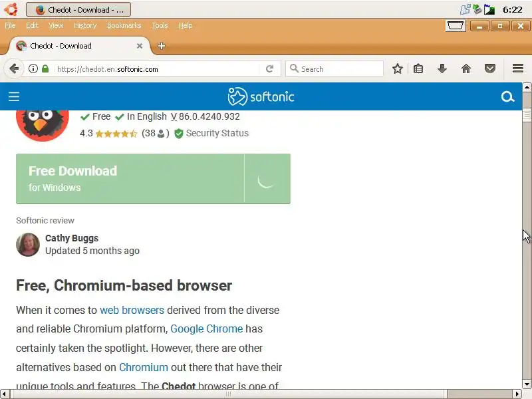Viewport: 532px width, 399px height.
Task: Click the vertical scrollbar down arrow
Action: [x=527, y=384]
